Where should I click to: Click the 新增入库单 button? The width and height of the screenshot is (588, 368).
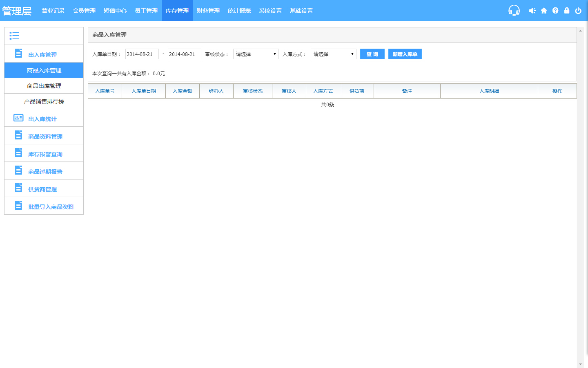tap(405, 54)
